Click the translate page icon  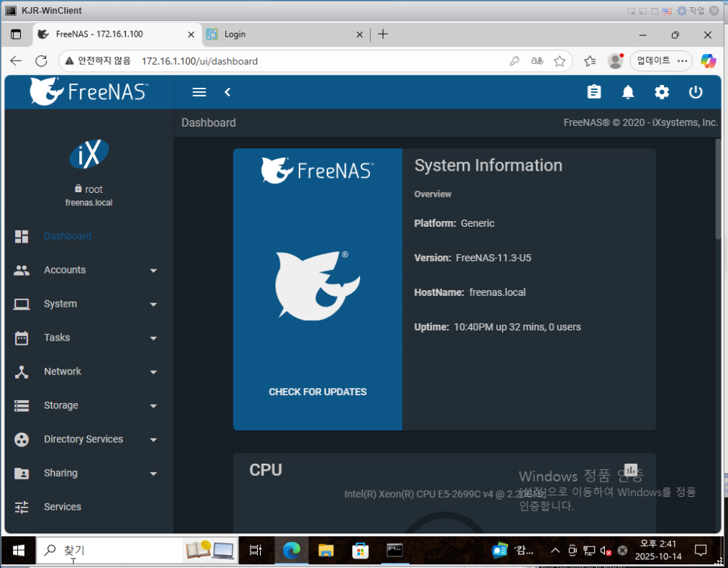pyautogui.click(x=537, y=60)
